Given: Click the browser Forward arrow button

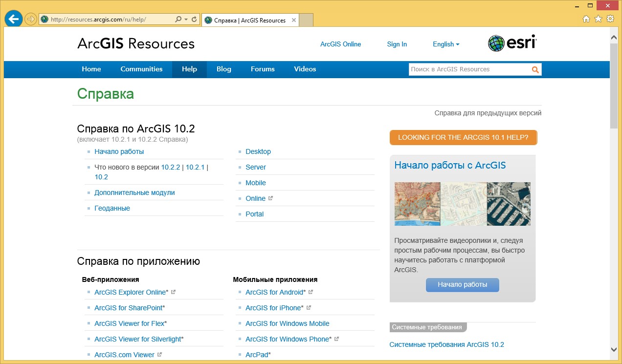Looking at the screenshot, I should pos(31,20).
